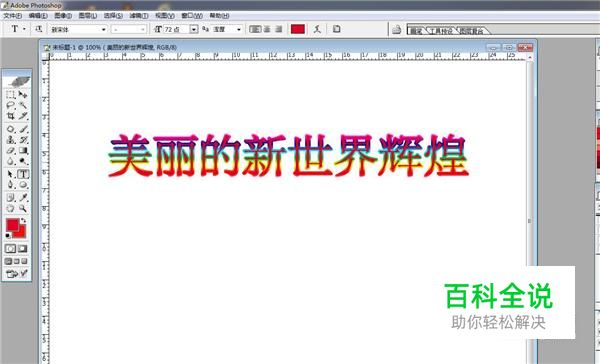Switch to Quick Mask mode
600x364 pixels.
pos(23,249)
